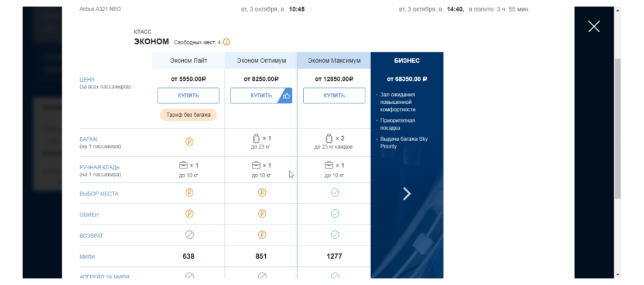Select the Эконом Максимум tariff header
644x285 pixels.
[x=334, y=60]
